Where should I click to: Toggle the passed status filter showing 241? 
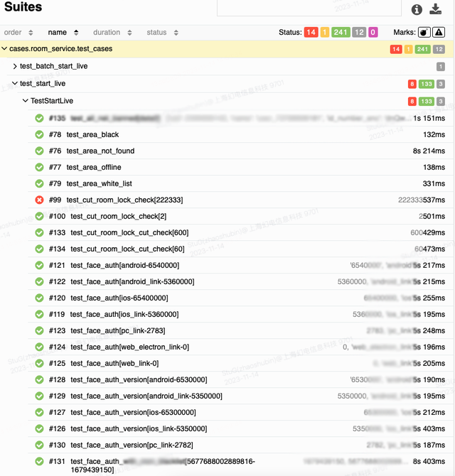coord(341,32)
